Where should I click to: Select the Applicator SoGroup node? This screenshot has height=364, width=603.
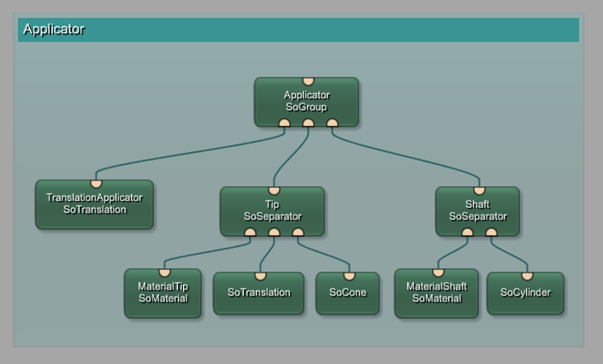306,102
